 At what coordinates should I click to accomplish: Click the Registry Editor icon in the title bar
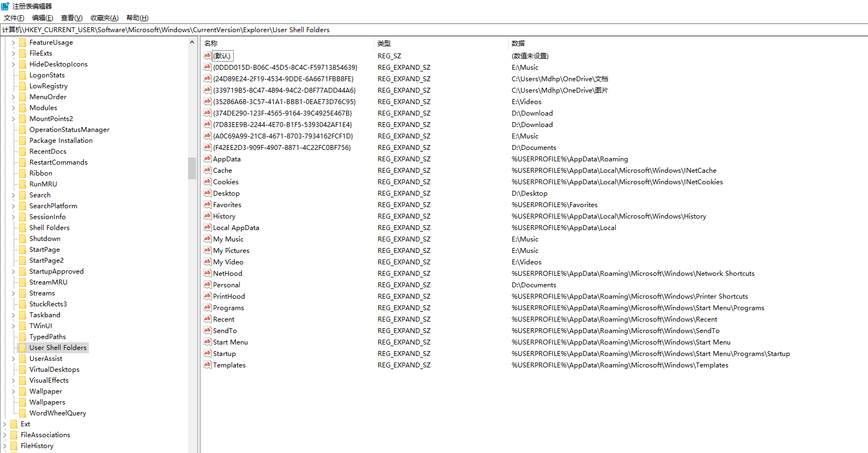click(x=5, y=6)
